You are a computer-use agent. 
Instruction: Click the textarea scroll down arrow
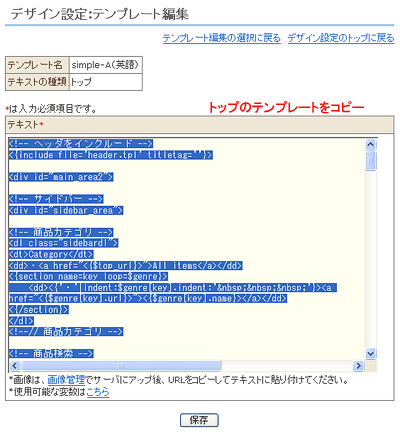pos(371,353)
